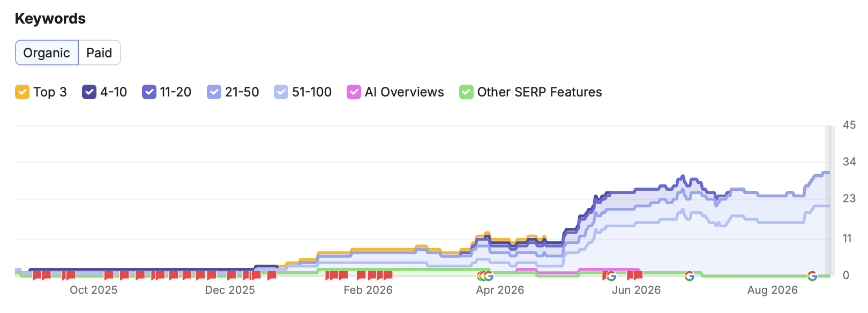This screenshot has width=868, height=313.
Task: Open the Google update icon above Aug 2026
Action: click(x=812, y=276)
